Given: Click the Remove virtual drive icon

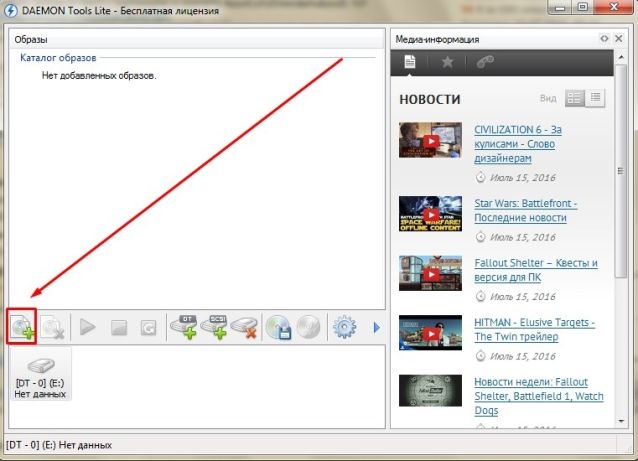Looking at the screenshot, I should [x=244, y=327].
